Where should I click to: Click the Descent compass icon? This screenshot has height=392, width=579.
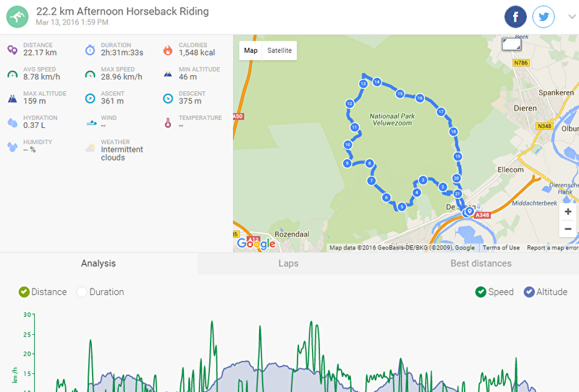tap(168, 98)
